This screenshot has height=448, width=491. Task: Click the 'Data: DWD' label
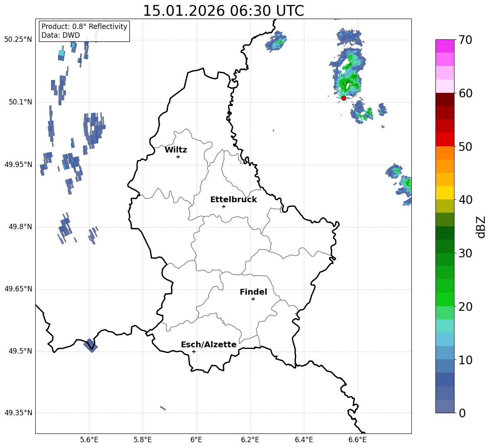pos(61,35)
